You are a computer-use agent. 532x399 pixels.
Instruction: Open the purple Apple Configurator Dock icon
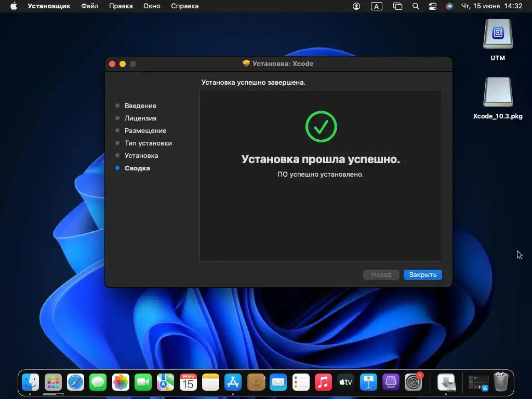[x=391, y=382]
